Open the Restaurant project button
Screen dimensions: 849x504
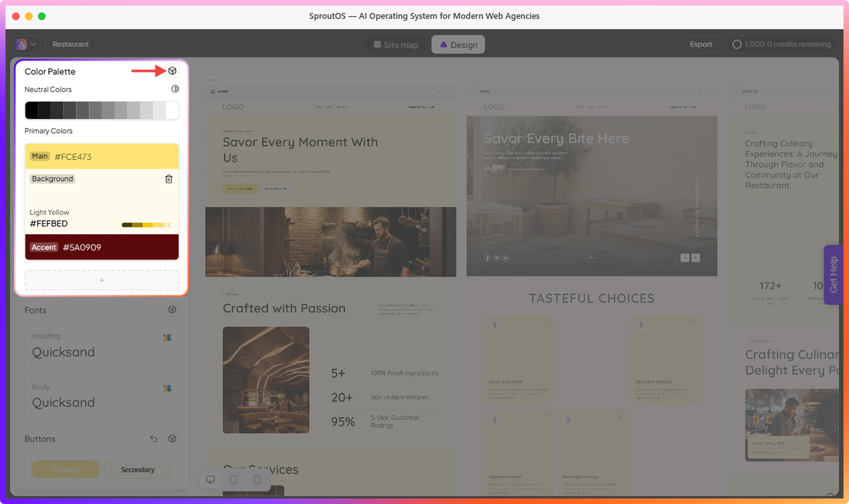click(71, 44)
